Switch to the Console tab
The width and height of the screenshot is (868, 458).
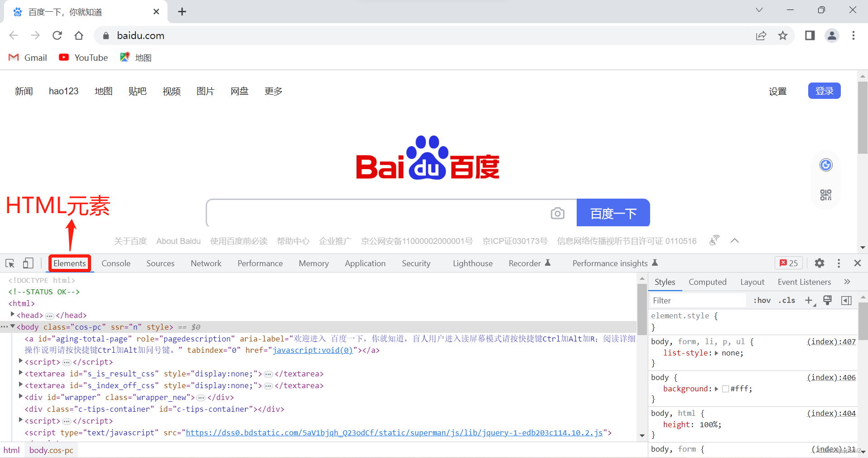[116, 263]
